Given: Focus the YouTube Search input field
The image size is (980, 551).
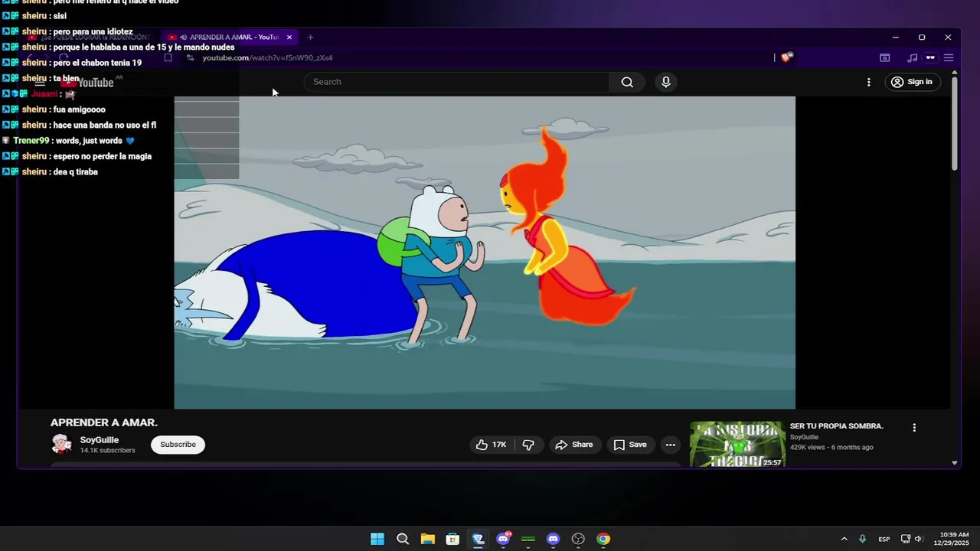Looking at the screenshot, I should point(457,82).
